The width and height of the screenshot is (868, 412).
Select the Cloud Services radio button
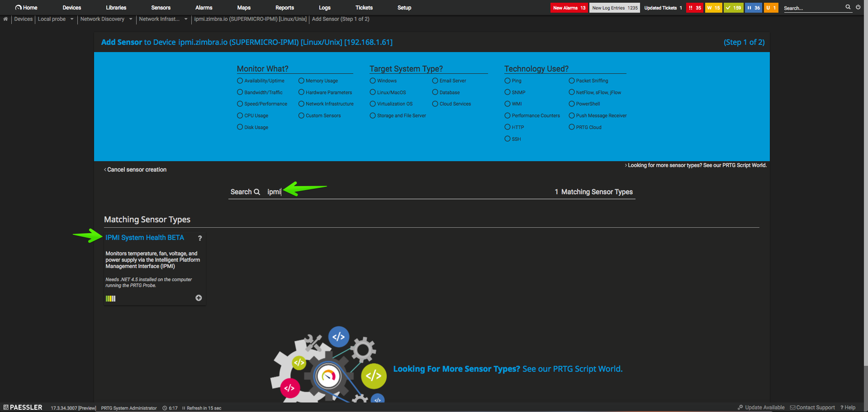click(x=435, y=104)
